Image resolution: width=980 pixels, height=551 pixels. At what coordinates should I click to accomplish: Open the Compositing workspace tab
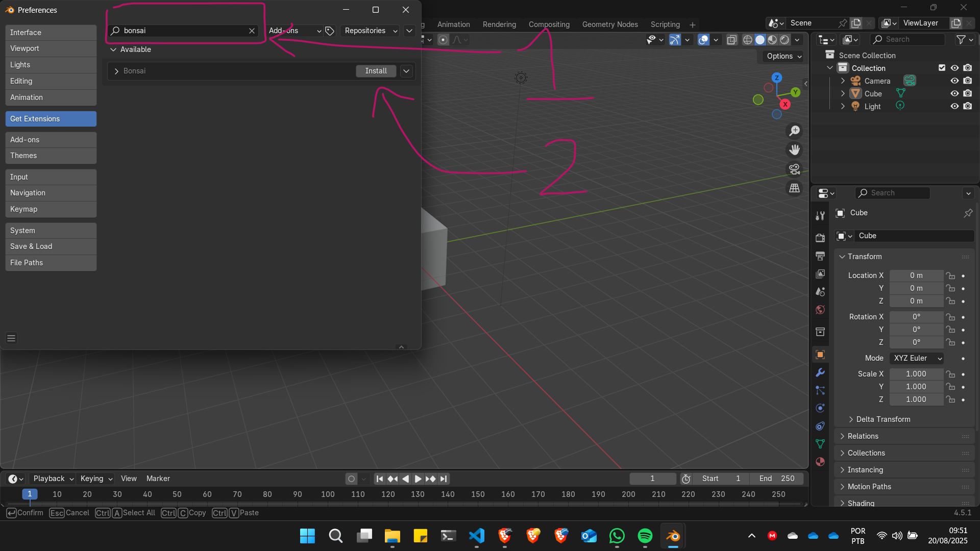[x=549, y=24]
